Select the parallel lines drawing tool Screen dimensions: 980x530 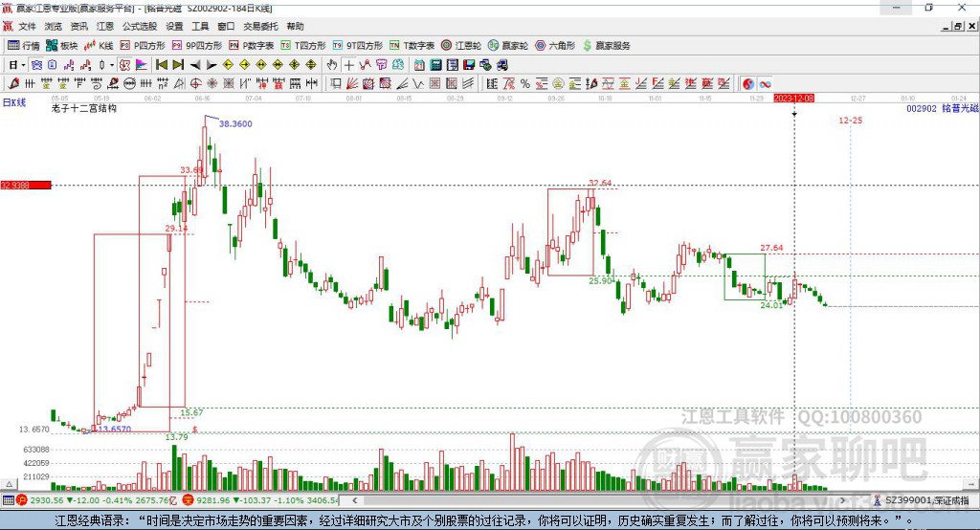pos(467,84)
